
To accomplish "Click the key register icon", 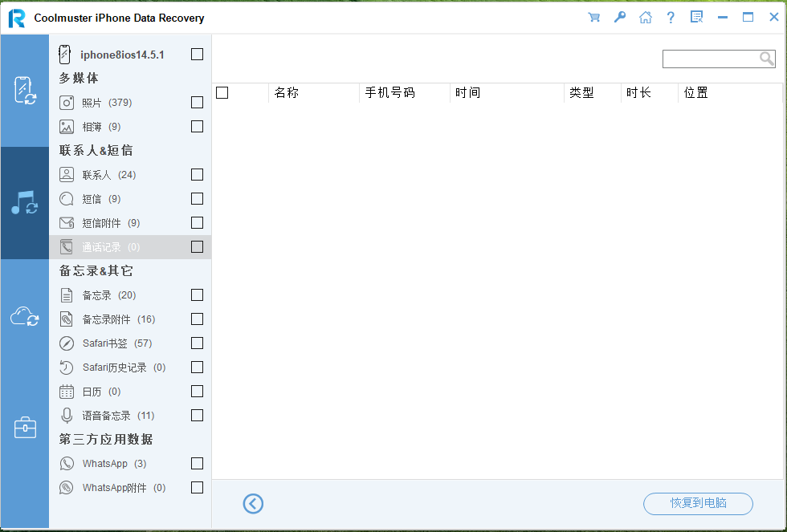I will click(x=620, y=18).
